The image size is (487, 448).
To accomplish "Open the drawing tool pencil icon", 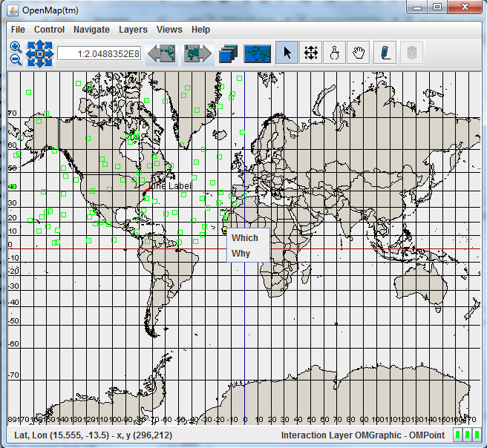I will [385, 53].
